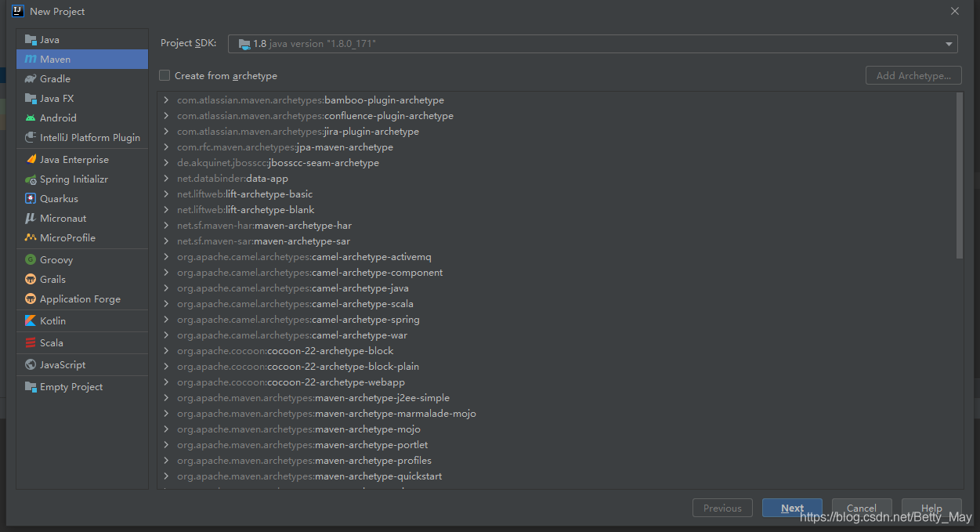Select the Java folder icon in sidebar
The height and width of the screenshot is (532, 980).
[31, 40]
